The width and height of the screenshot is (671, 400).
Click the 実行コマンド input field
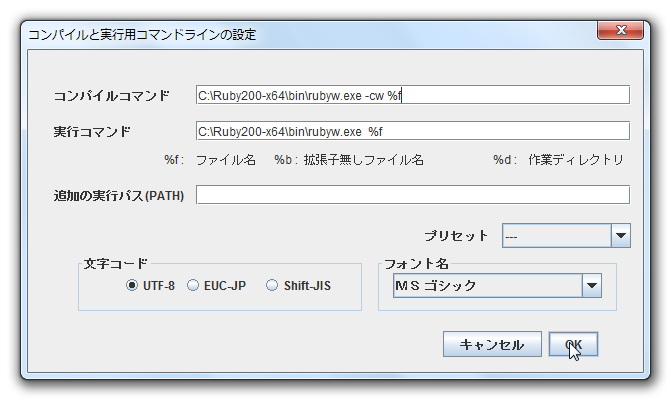(x=413, y=131)
